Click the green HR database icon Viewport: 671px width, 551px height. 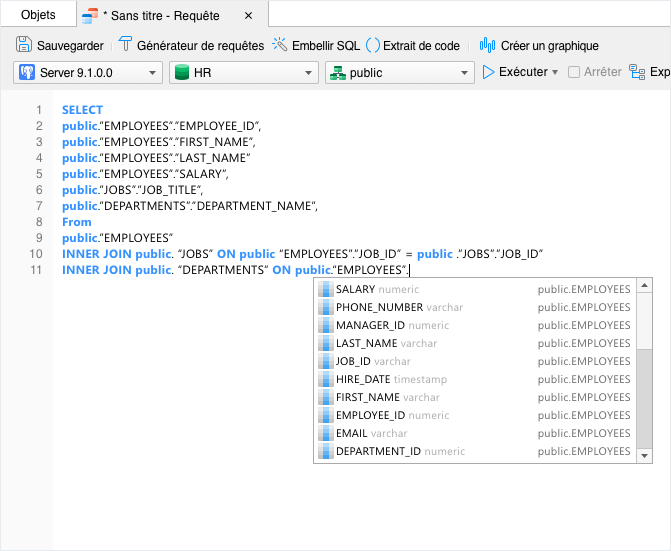pyautogui.click(x=182, y=72)
